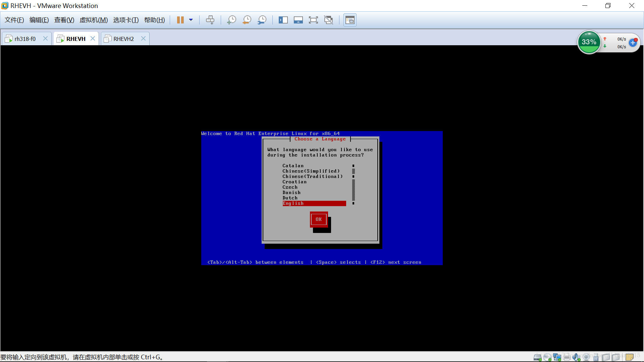644x362 pixels.
Task: Enter full screen mode via toolbar icon
Action: tap(313, 20)
